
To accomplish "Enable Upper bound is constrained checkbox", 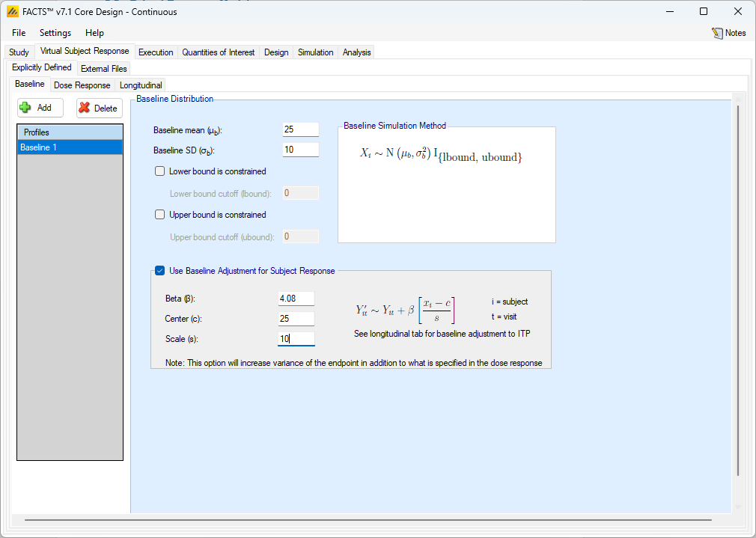I will click(x=160, y=215).
